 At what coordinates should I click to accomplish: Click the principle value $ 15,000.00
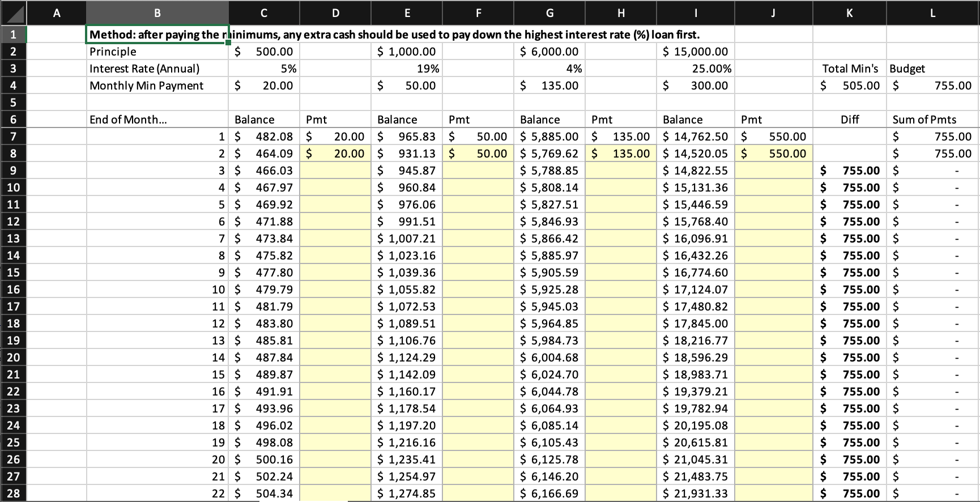696,52
